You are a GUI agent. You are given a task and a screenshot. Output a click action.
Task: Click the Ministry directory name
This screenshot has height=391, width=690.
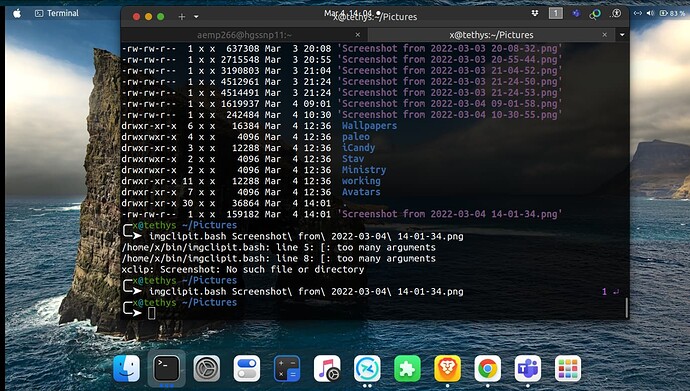click(x=364, y=170)
